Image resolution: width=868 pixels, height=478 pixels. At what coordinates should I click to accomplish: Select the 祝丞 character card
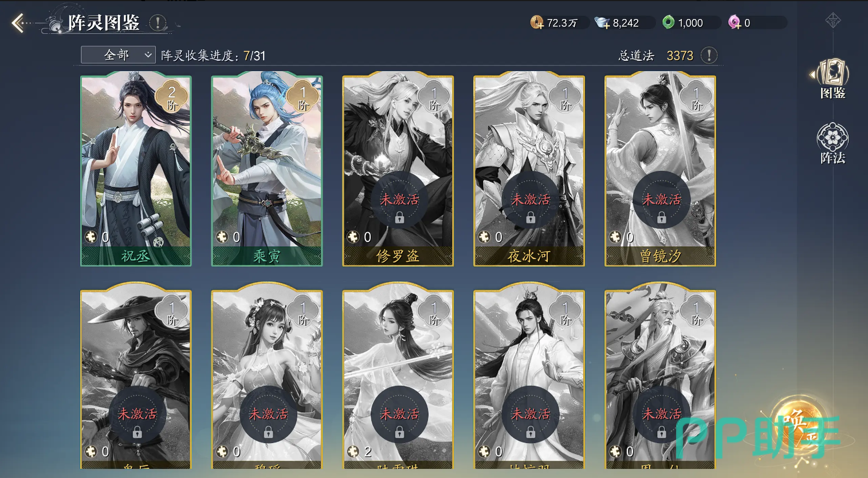pos(136,169)
